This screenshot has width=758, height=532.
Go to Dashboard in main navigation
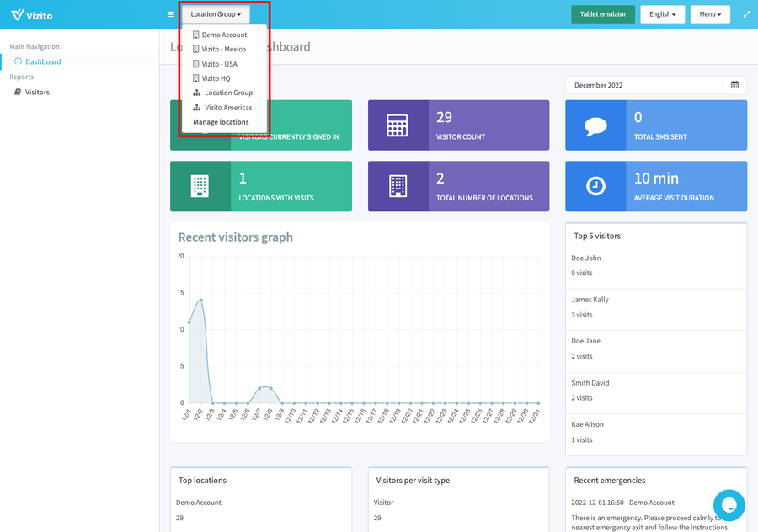click(42, 62)
